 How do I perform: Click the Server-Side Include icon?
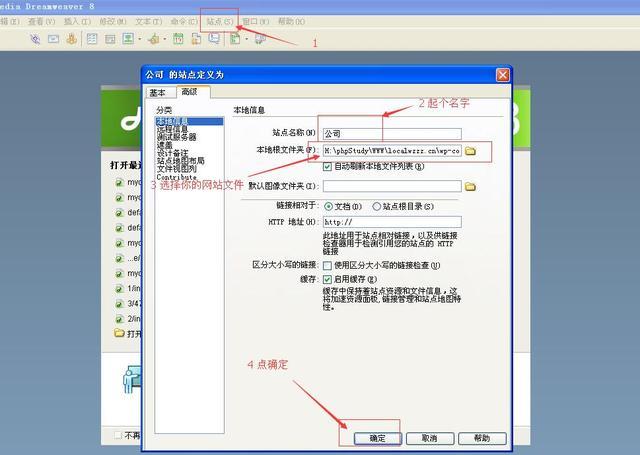pos(196,39)
